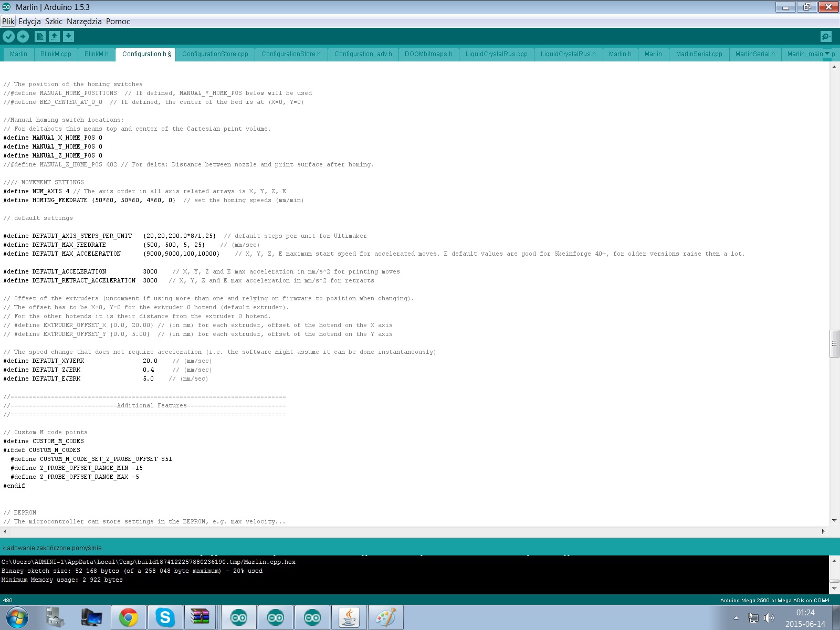Viewport: 840px width, 630px height.
Task: Open the Windows Start button
Action: (17, 617)
